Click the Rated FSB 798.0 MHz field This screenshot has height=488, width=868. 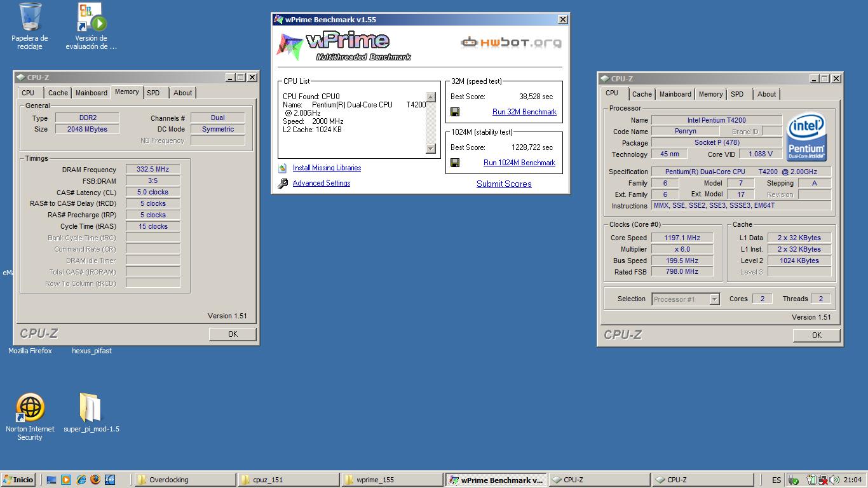coord(682,272)
